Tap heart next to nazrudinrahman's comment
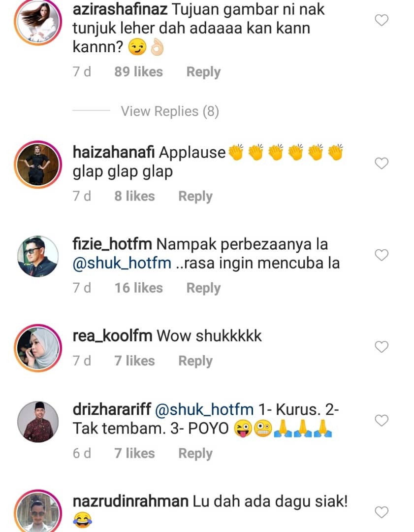Viewport: 414px width, 532px height. coord(382,512)
